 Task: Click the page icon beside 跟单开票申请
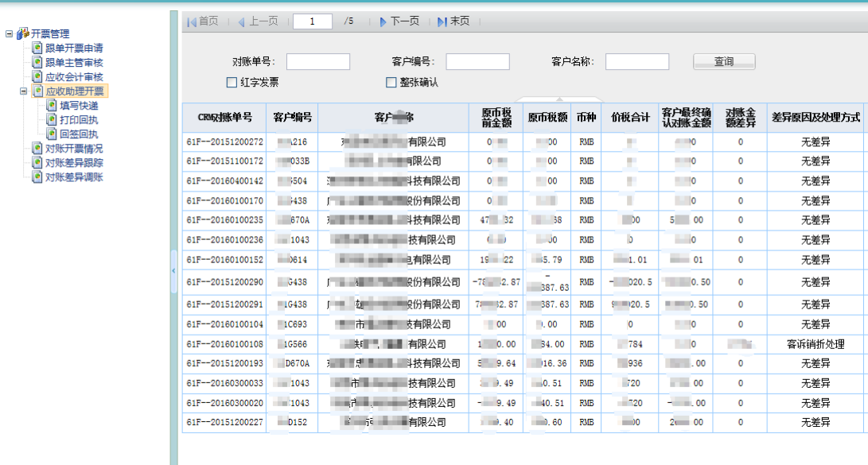[37, 48]
